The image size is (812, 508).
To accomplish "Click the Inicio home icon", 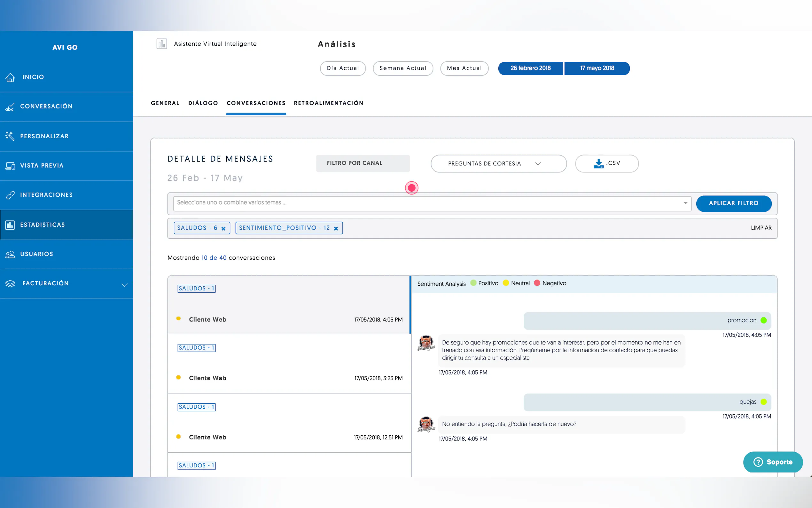I will (11, 77).
